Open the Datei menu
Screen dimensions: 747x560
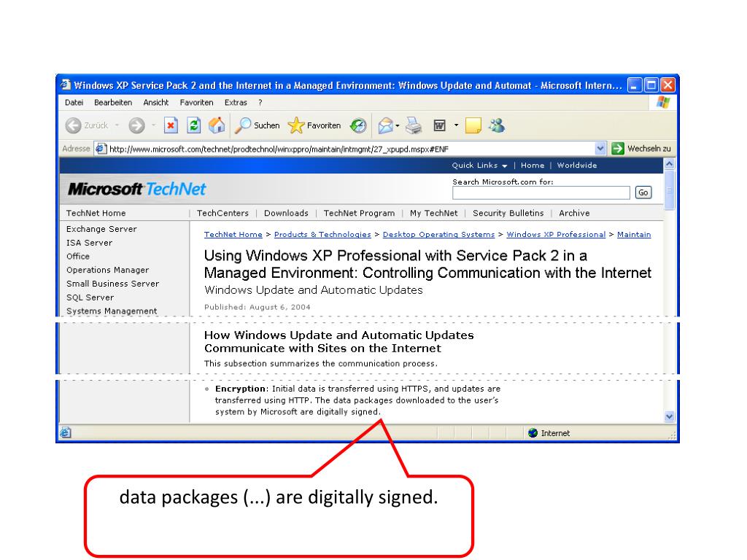click(74, 102)
